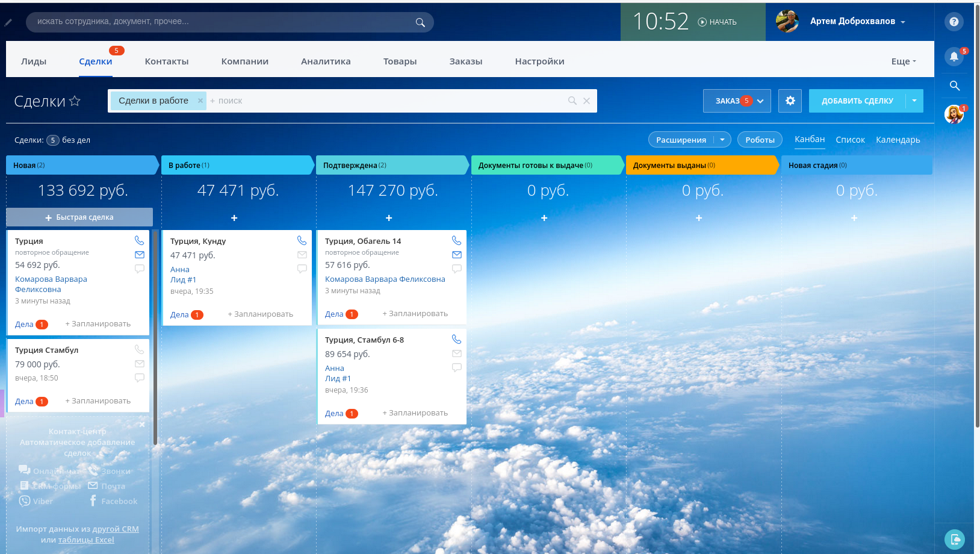Open the Лиды tab

(34, 61)
